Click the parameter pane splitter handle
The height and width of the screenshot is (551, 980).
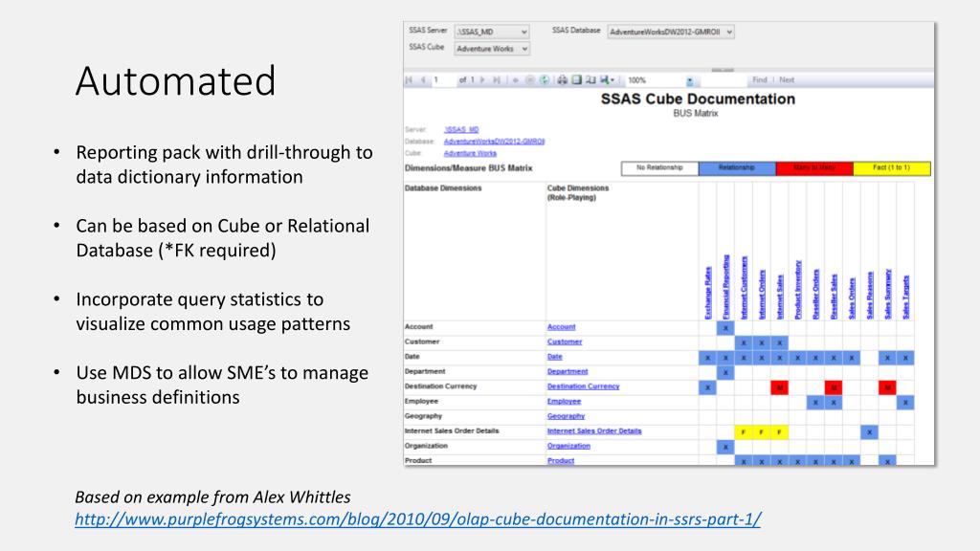point(723,70)
